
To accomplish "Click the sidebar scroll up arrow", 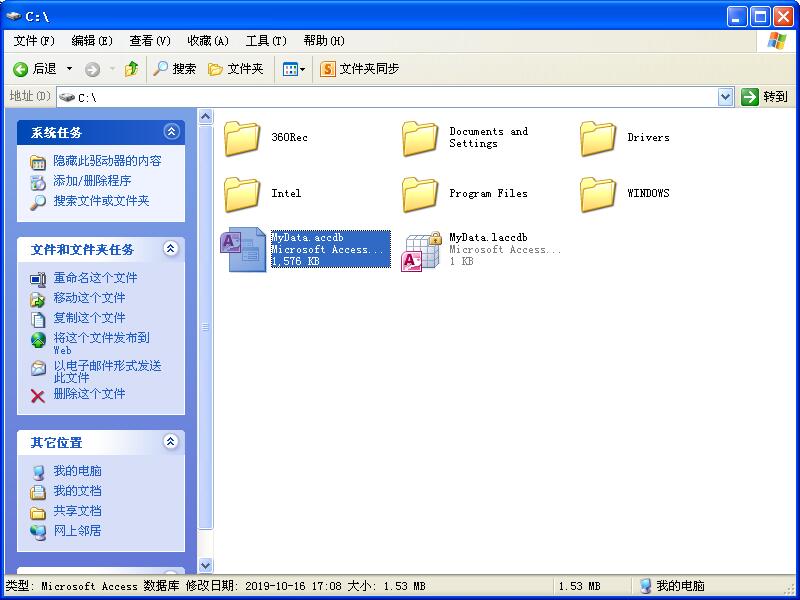I will click(205, 117).
